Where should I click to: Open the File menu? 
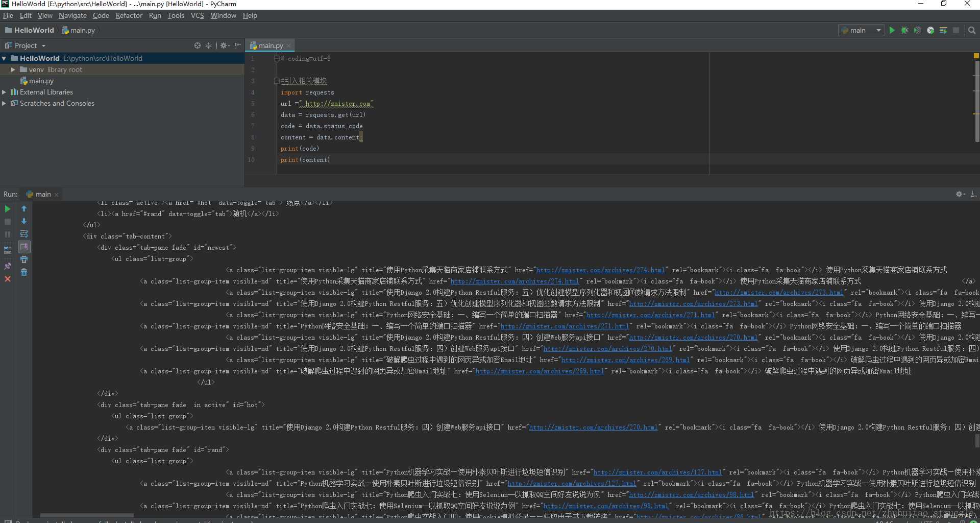click(8, 15)
